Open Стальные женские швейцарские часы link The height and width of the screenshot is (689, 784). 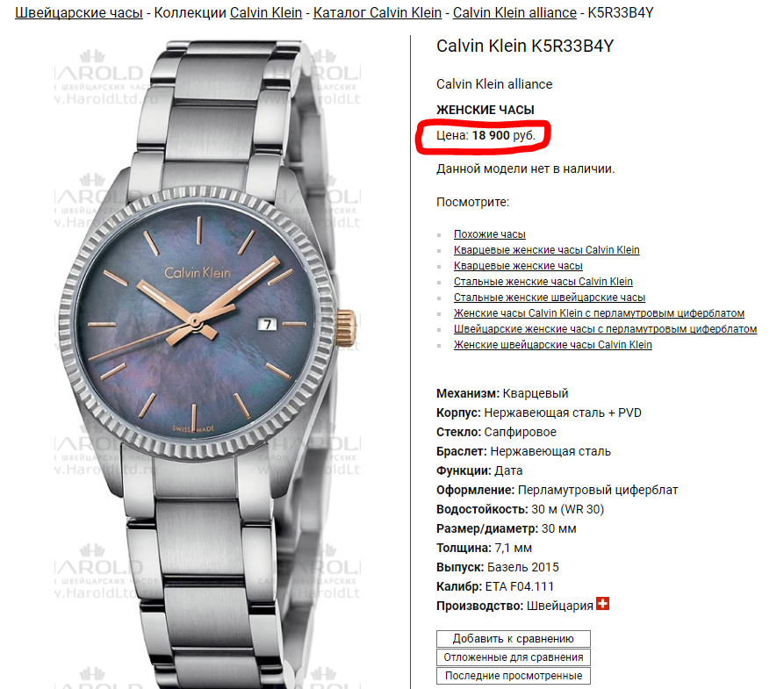click(x=550, y=298)
